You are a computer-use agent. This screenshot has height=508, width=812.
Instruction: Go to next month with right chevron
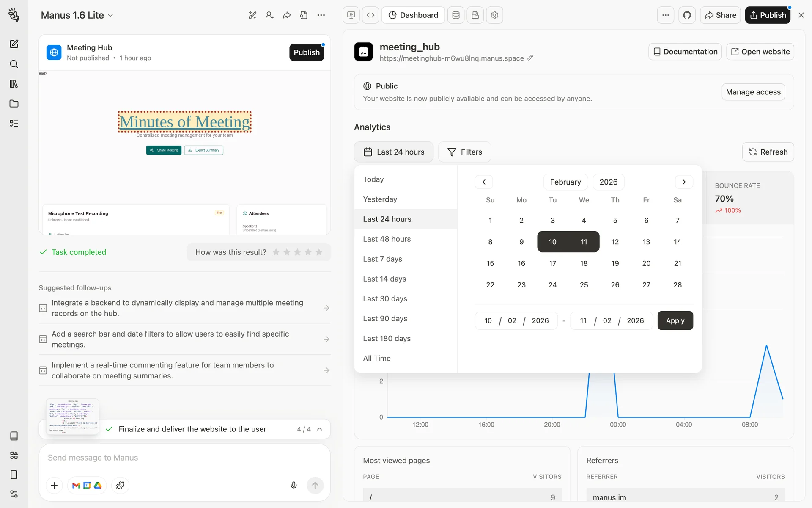(x=684, y=182)
